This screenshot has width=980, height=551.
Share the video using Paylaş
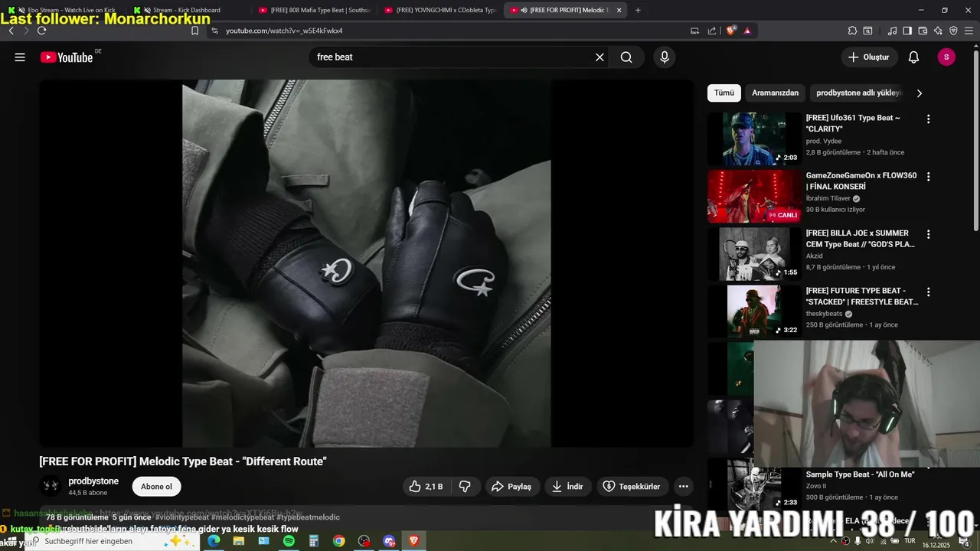(512, 487)
